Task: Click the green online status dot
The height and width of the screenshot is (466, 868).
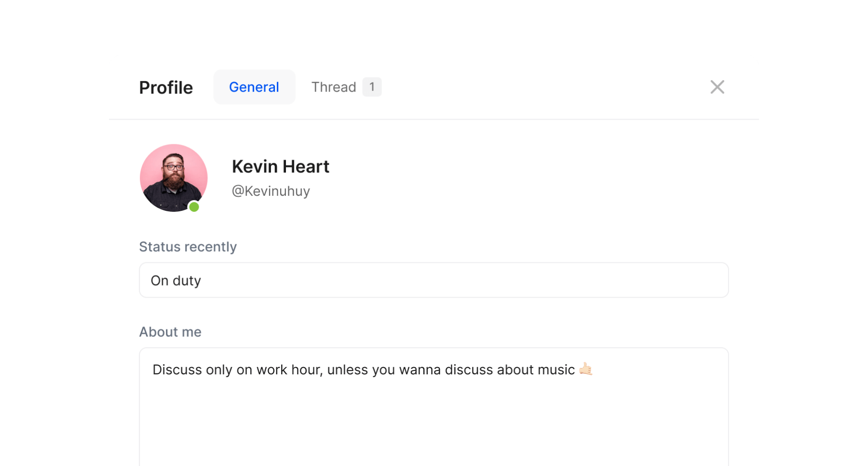Action: 194,207
